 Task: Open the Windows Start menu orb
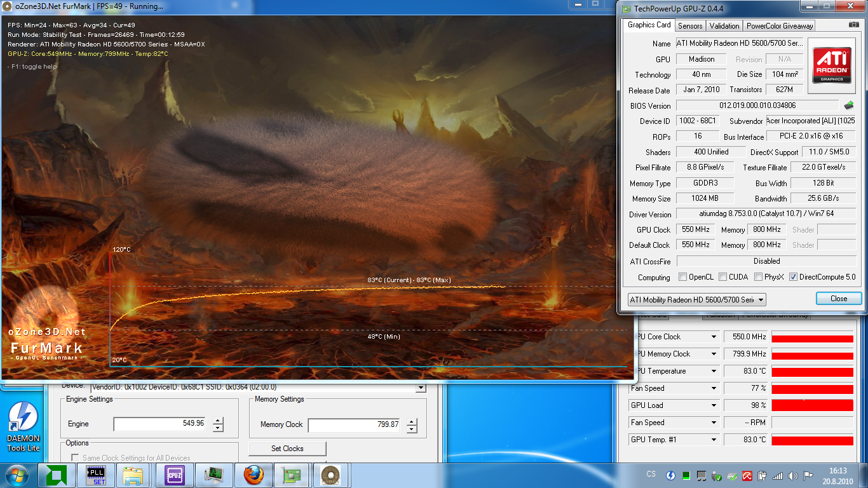[17, 475]
